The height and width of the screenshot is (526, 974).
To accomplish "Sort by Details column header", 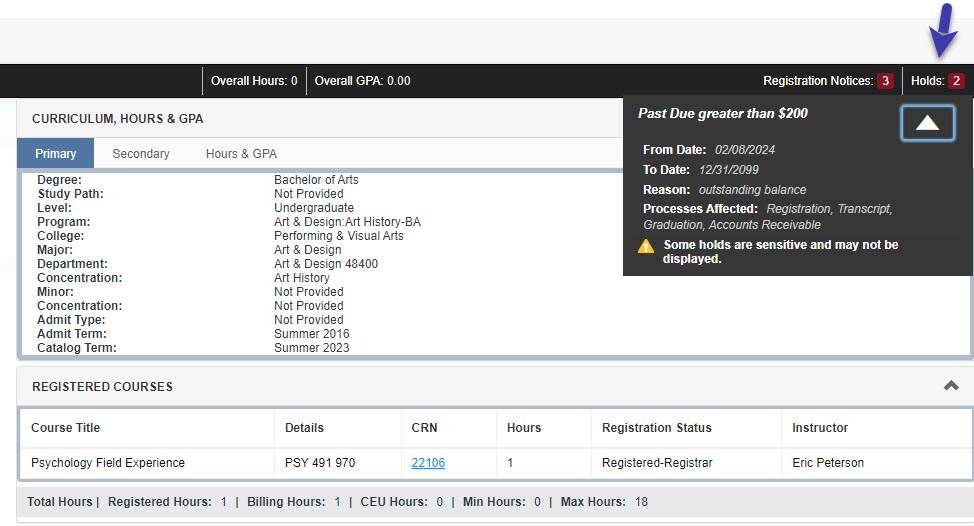I will (304, 428).
